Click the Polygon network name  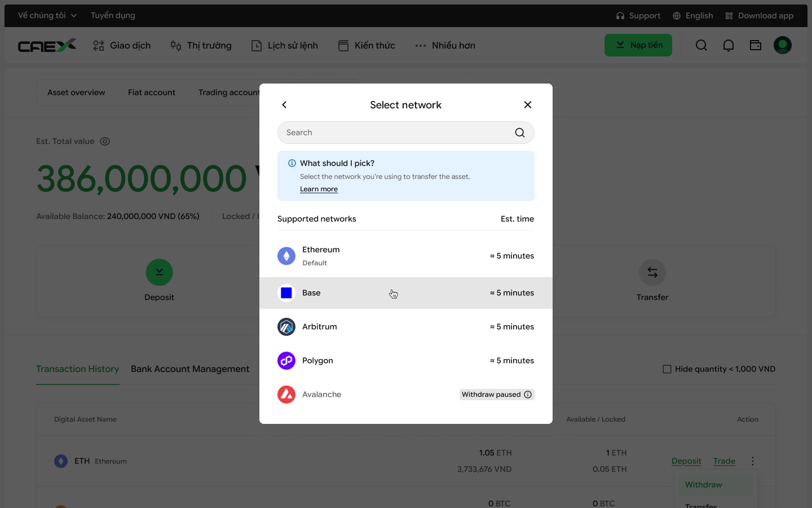pos(317,361)
